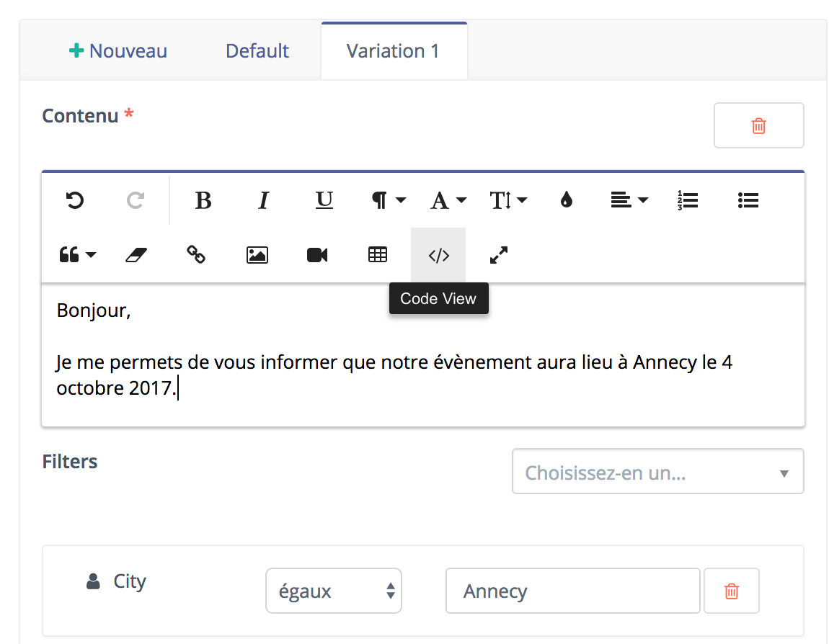Open the text alignment dropdown
The width and height of the screenshot is (829, 644).
[x=629, y=200]
